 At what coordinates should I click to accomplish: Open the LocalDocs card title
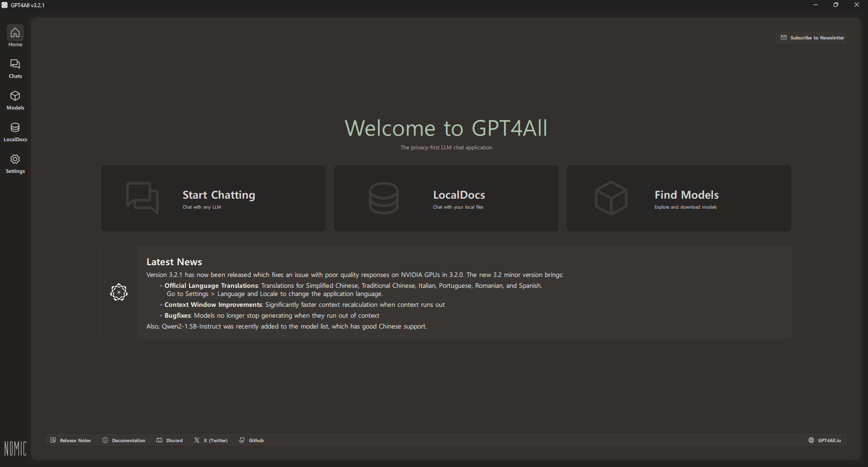pos(459,195)
